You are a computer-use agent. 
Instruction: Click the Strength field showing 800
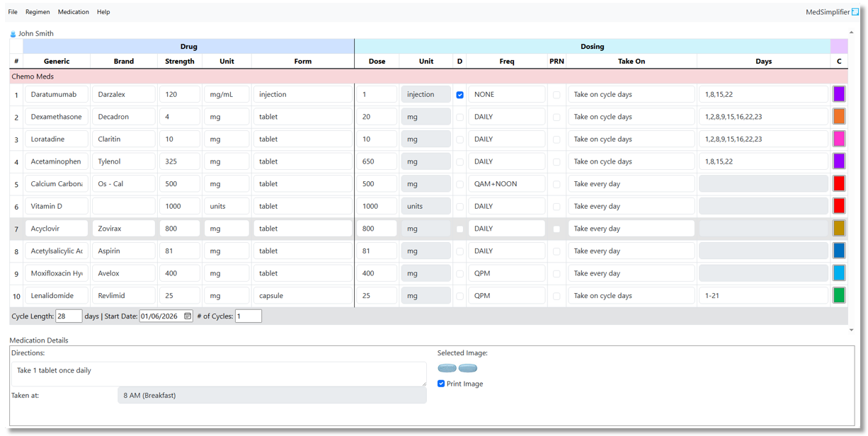tap(179, 229)
